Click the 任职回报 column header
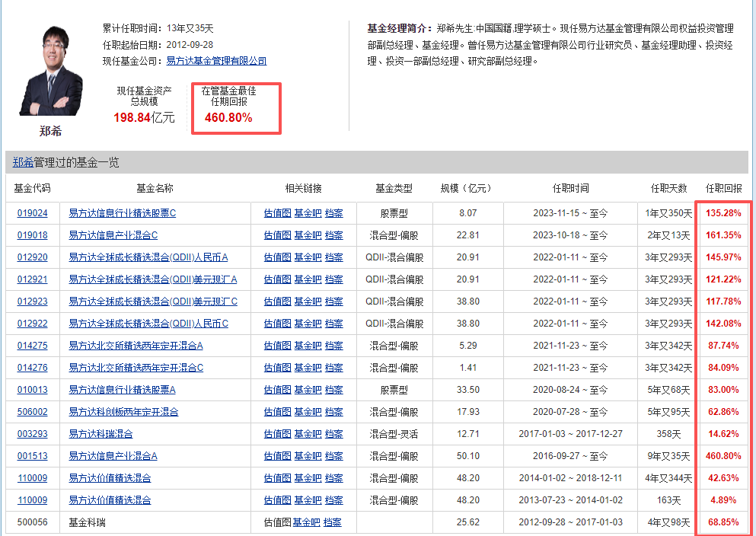Viewport: 756px width, 536px height. coord(724,189)
